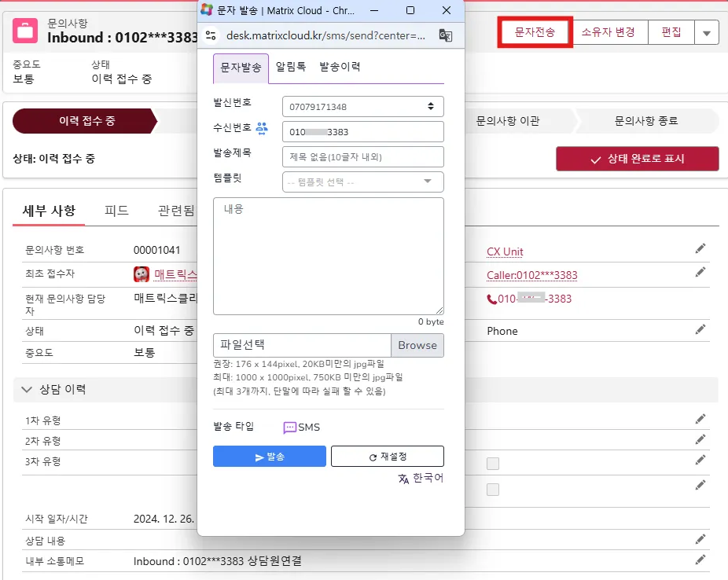Click the translate icon in the address bar
Image resolution: width=728 pixels, height=580 pixels.
click(x=445, y=35)
